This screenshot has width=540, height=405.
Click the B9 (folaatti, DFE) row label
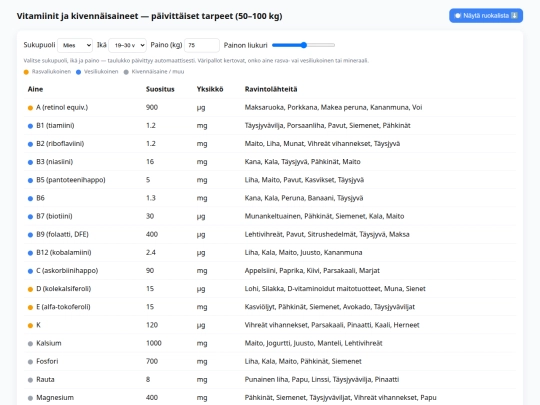[62, 234]
